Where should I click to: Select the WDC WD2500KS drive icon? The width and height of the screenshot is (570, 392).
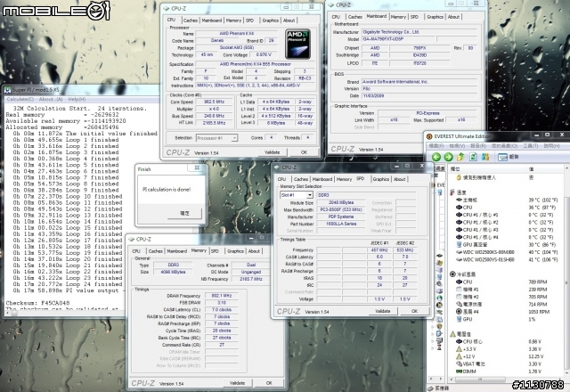tap(460, 252)
